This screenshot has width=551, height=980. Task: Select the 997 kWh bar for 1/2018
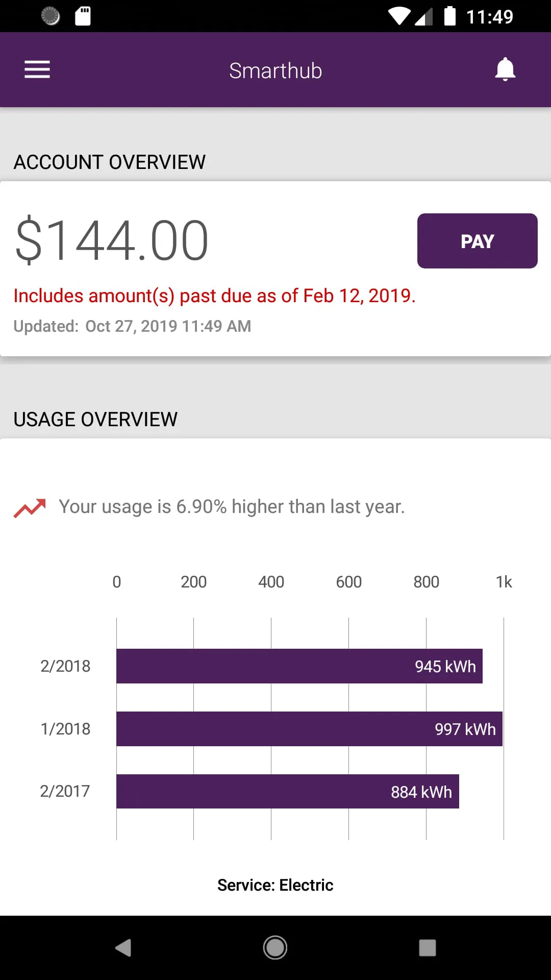(309, 729)
